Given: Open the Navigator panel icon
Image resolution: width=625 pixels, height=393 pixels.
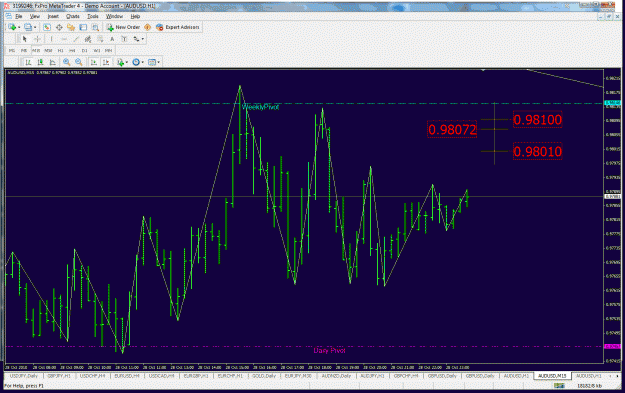Looking at the screenshot, I should tap(71, 27).
